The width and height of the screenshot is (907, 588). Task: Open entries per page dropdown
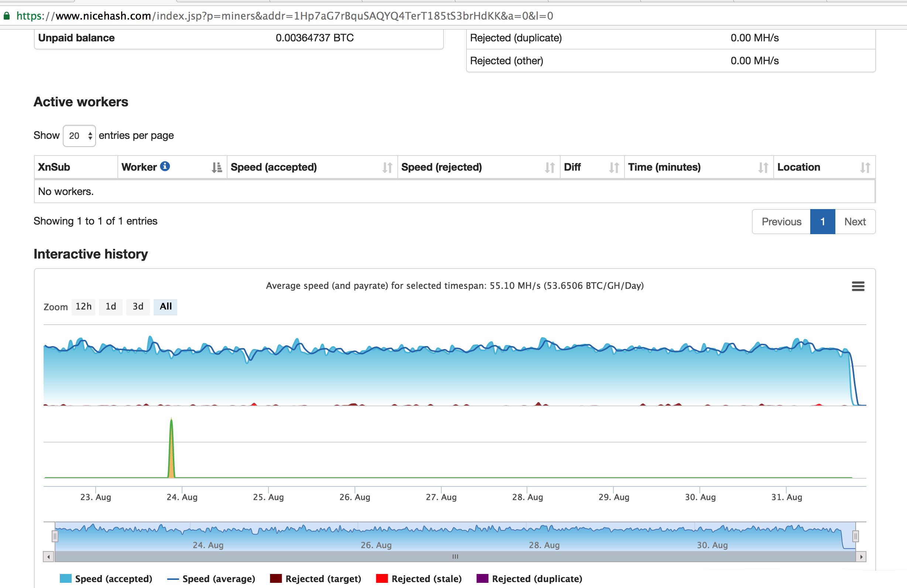(79, 136)
